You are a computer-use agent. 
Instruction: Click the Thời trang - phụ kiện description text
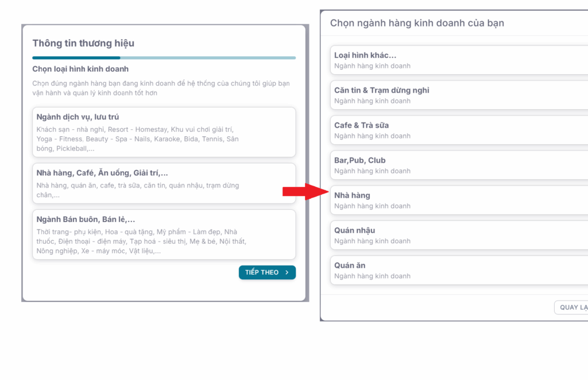[141, 241]
